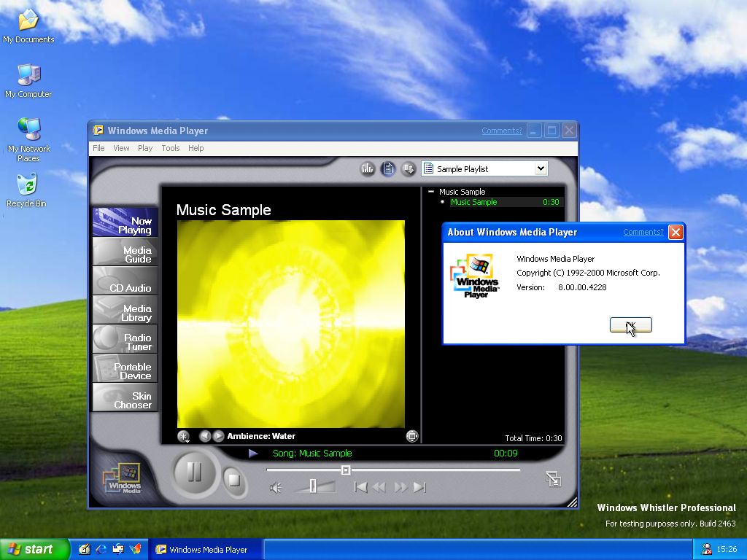This screenshot has height=560, width=747.
Task: Collapse the Music Sample playlist group
Action: click(431, 192)
